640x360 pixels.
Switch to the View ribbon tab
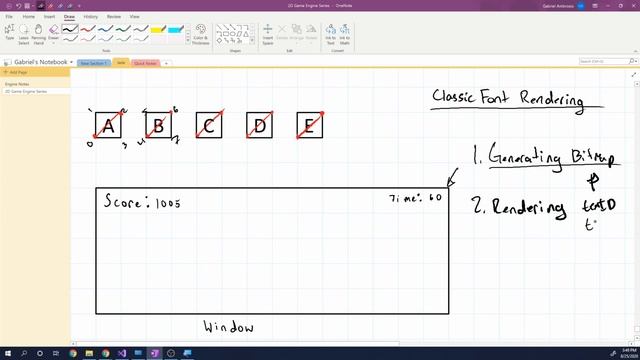pos(134,17)
